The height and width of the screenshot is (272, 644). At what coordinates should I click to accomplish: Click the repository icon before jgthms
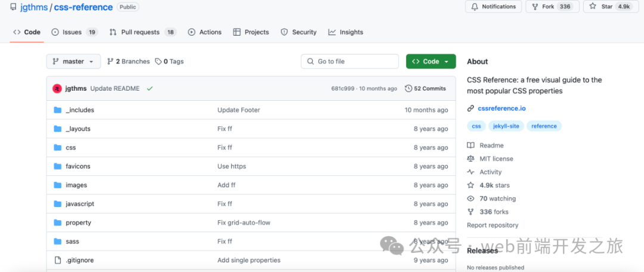(13, 7)
